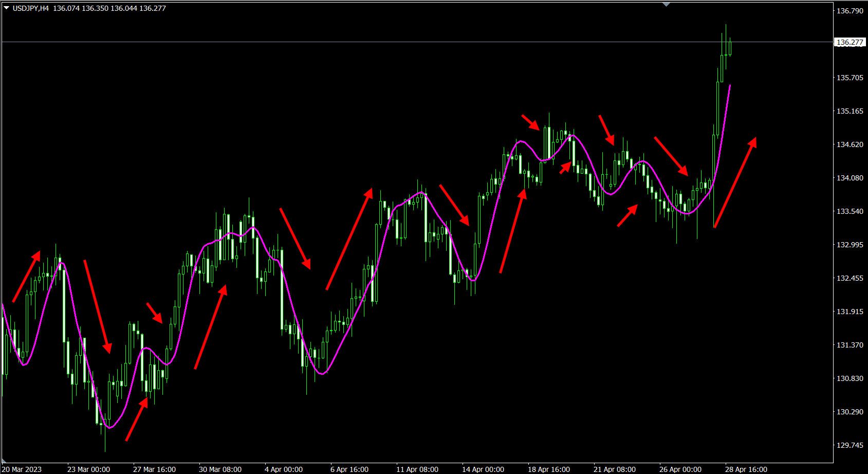
Task: Click the latest candlestick at the right edge
Action: [730, 46]
